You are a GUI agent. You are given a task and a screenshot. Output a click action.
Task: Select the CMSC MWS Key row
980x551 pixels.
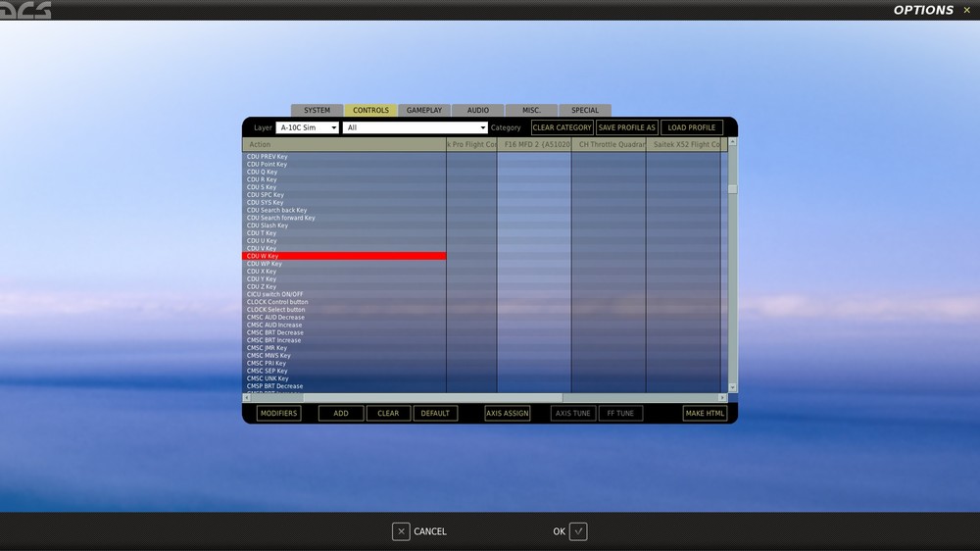344,356
